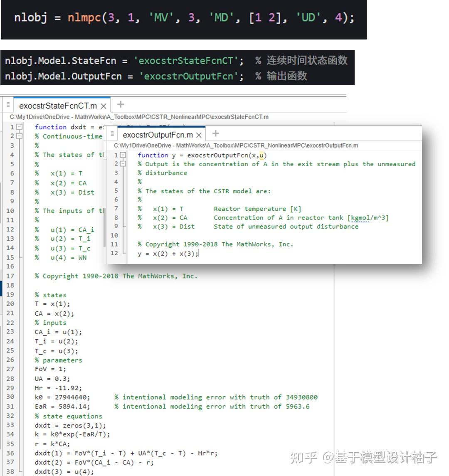Viewport: 449px width, 476px height.
Task: Close the exocstrStateFcnCT.m tab
Action: tap(104, 106)
